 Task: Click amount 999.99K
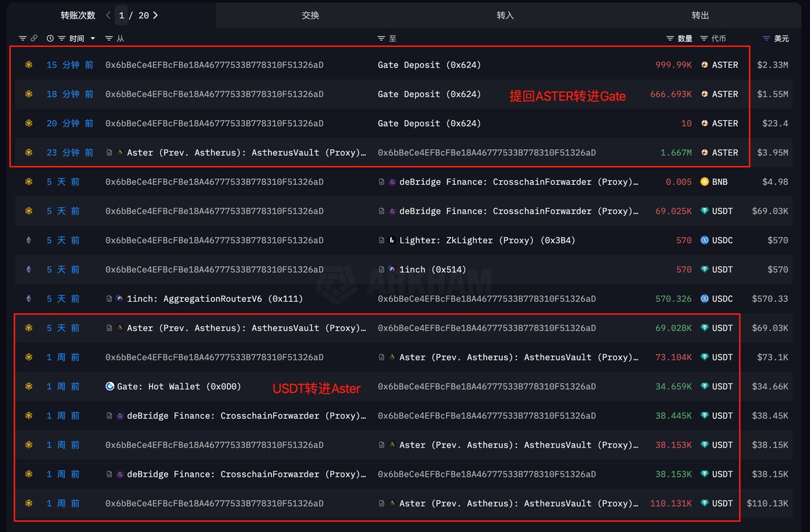674,65
